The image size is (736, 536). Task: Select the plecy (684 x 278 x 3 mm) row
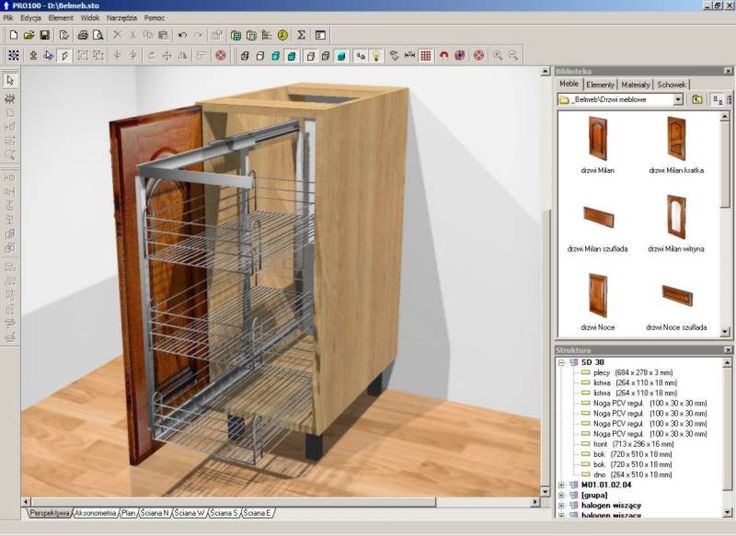click(x=633, y=373)
